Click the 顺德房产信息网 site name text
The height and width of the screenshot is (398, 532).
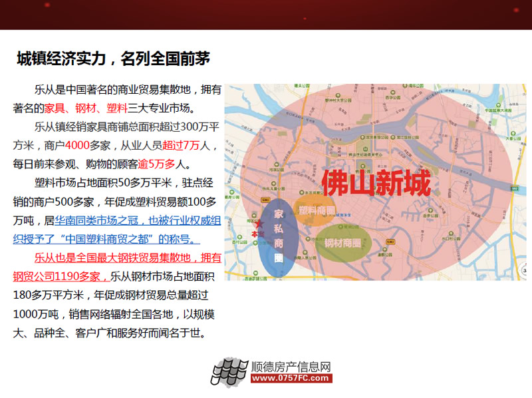(291, 367)
